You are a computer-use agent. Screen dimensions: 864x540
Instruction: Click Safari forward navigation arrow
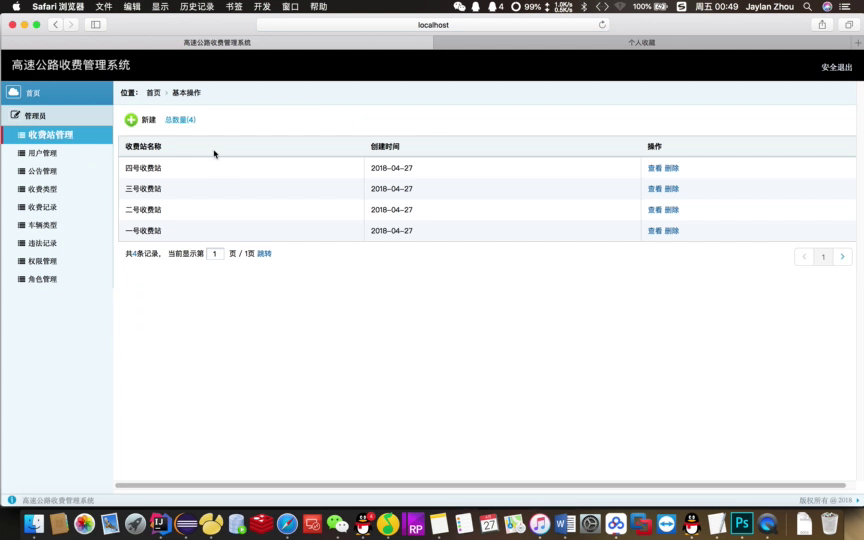click(x=71, y=25)
